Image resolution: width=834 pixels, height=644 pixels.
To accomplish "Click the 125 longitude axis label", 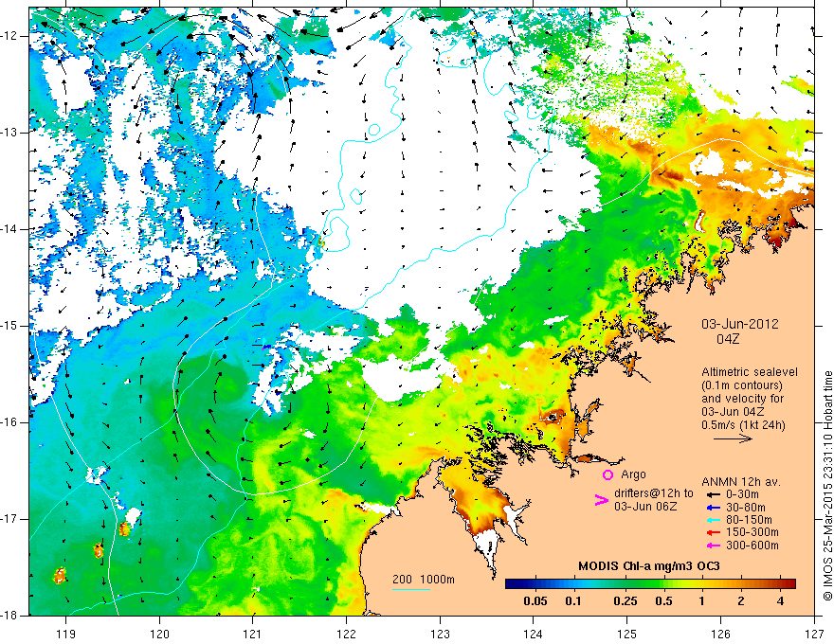I will [x=627, y=634].
